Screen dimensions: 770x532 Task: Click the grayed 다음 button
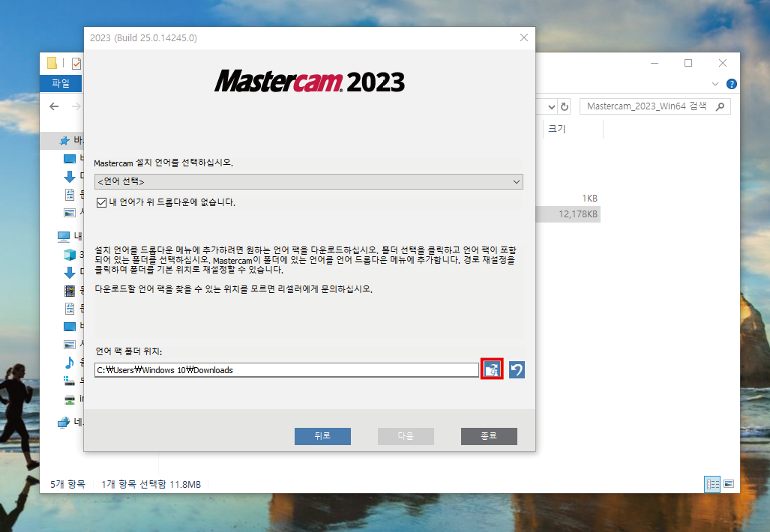coord(406,436)
